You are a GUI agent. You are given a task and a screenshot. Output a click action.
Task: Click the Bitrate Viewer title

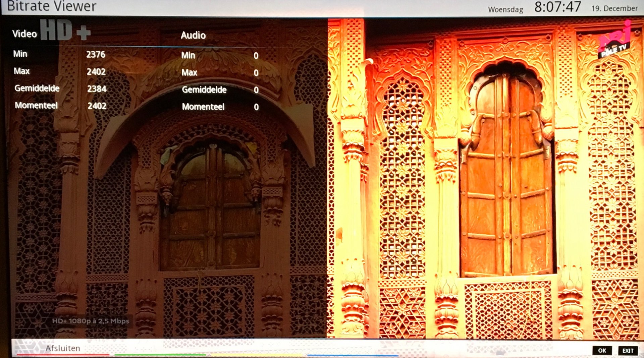pyautogui.click(x=52, y=6)
